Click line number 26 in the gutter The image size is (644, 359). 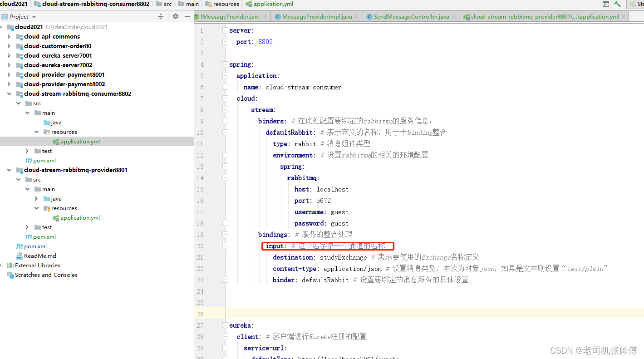pos(200,314)
